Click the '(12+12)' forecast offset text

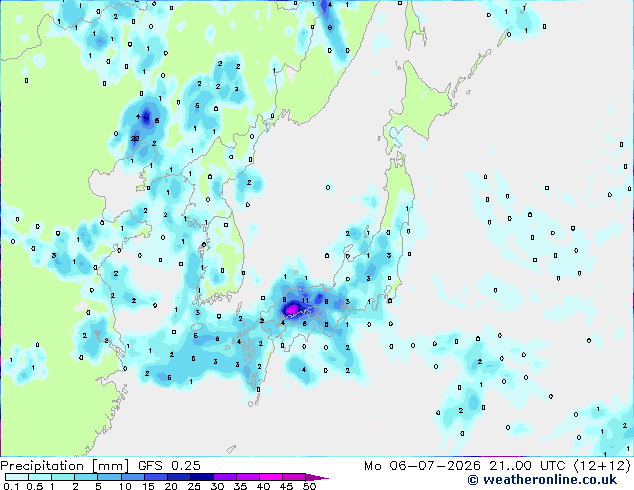point(602,466)
